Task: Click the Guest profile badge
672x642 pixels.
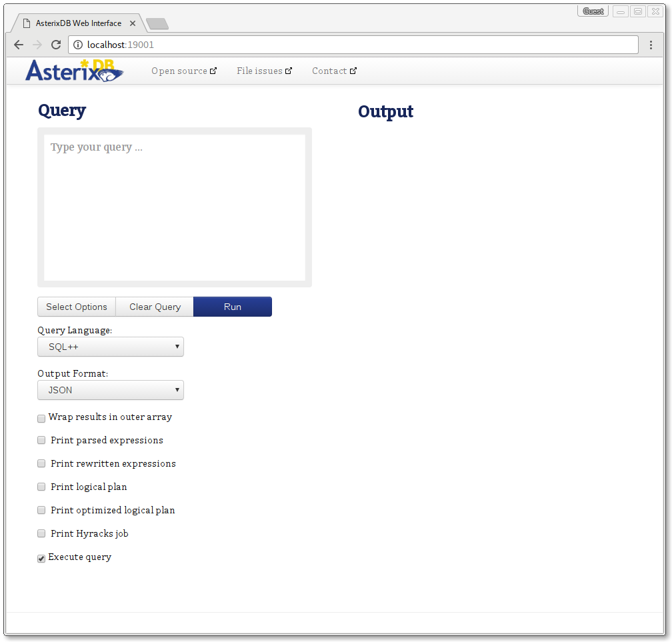Action: point(593,11)
